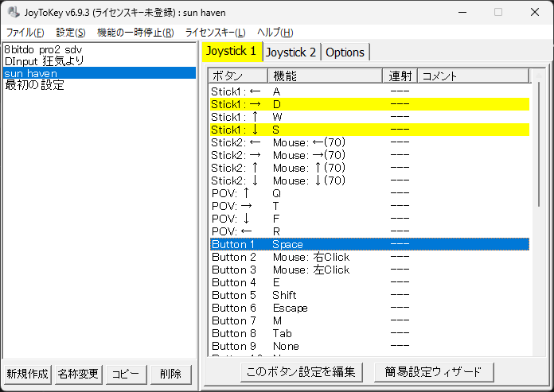Switch to the Joystick 1 tab
Image resolution: width=554 pixels, height=392 pixels.
232,52
